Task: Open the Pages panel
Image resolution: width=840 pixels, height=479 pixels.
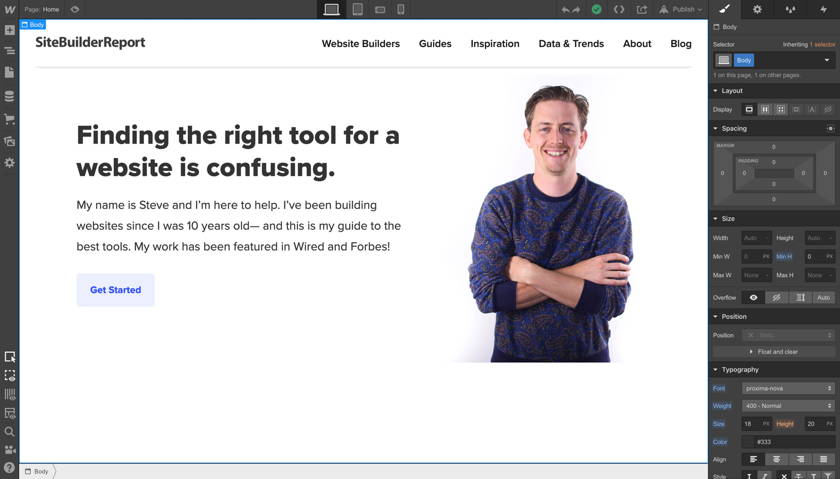Action: point(10,72)
